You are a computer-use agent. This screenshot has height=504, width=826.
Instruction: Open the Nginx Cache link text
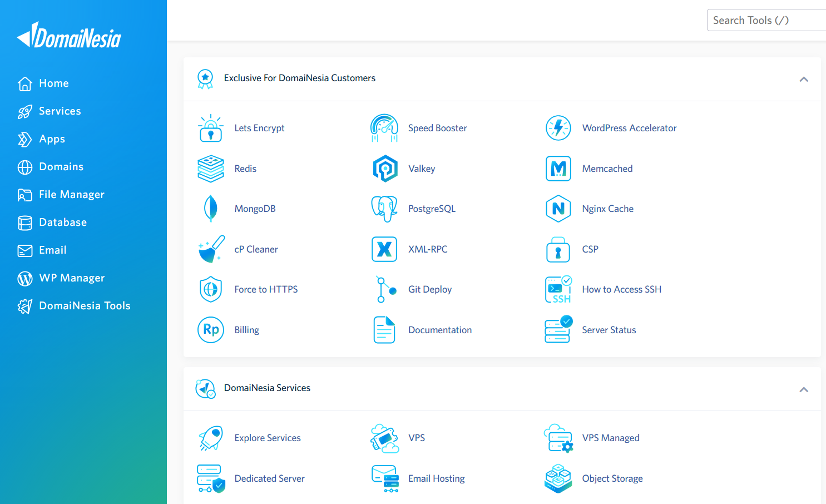[608, 209]
